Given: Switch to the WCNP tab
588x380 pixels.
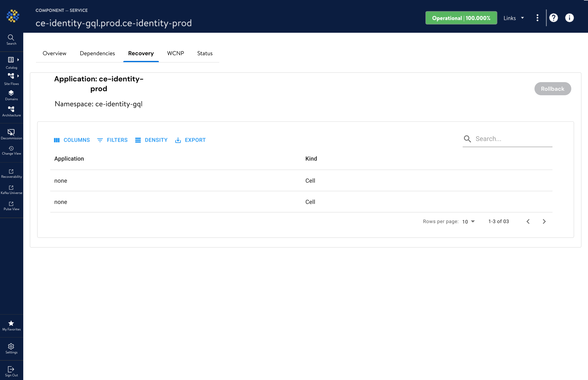Looking at the screenshot, I should [x=175, y=53].
